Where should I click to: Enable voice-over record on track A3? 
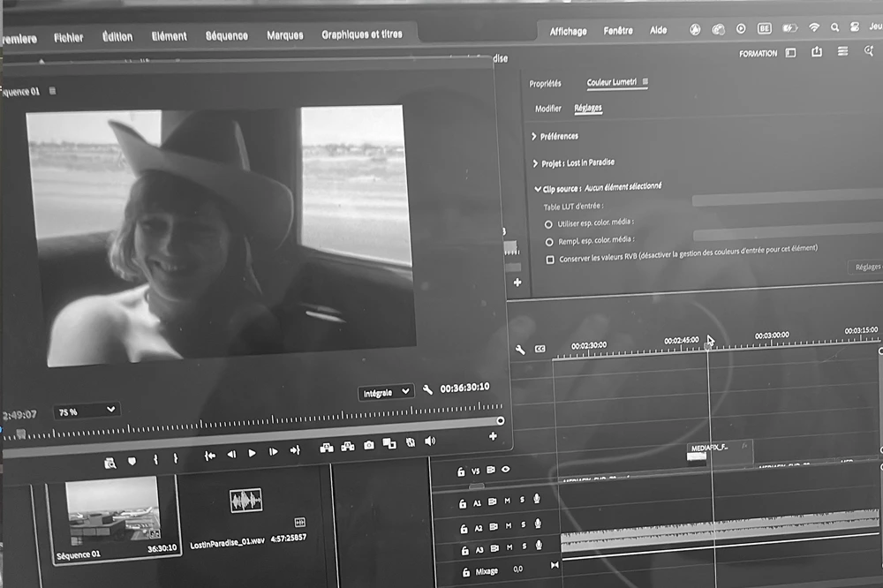pos(539,545)
